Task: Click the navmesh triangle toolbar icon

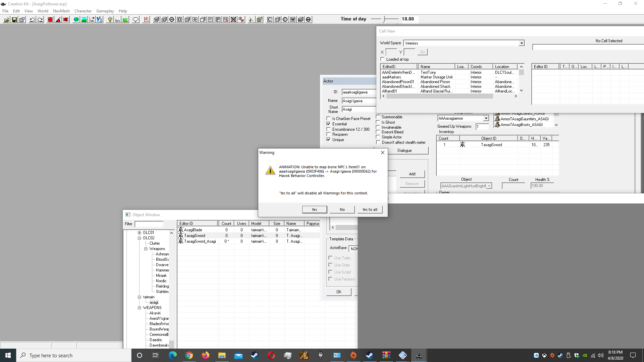Action: pos(146,19)
